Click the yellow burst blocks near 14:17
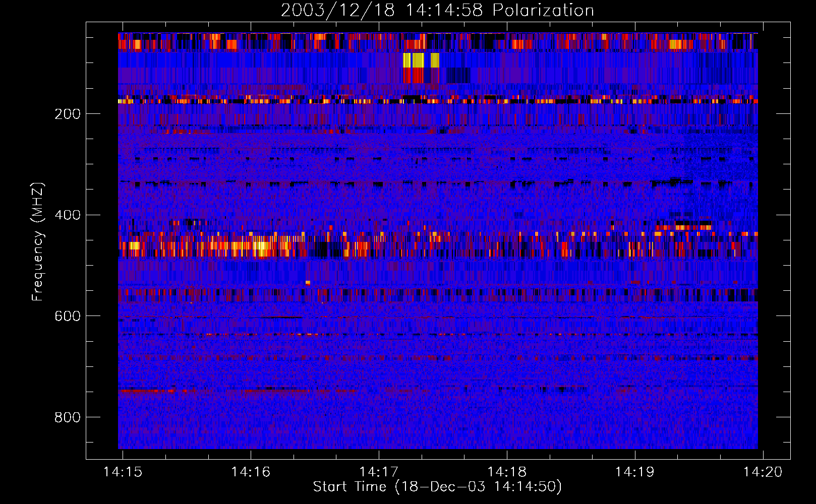Viewport: 816px width, 504px height. pyautogui.click(x=421, y=60)
